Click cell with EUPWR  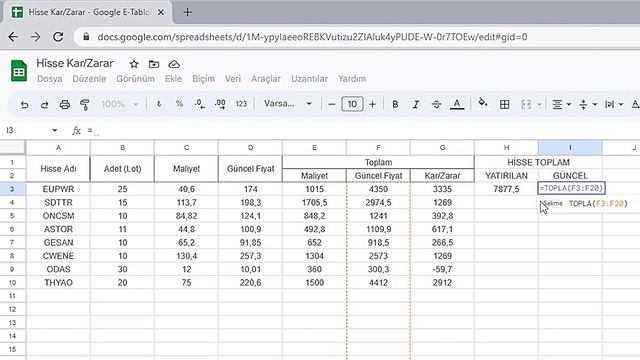point(58,189)
